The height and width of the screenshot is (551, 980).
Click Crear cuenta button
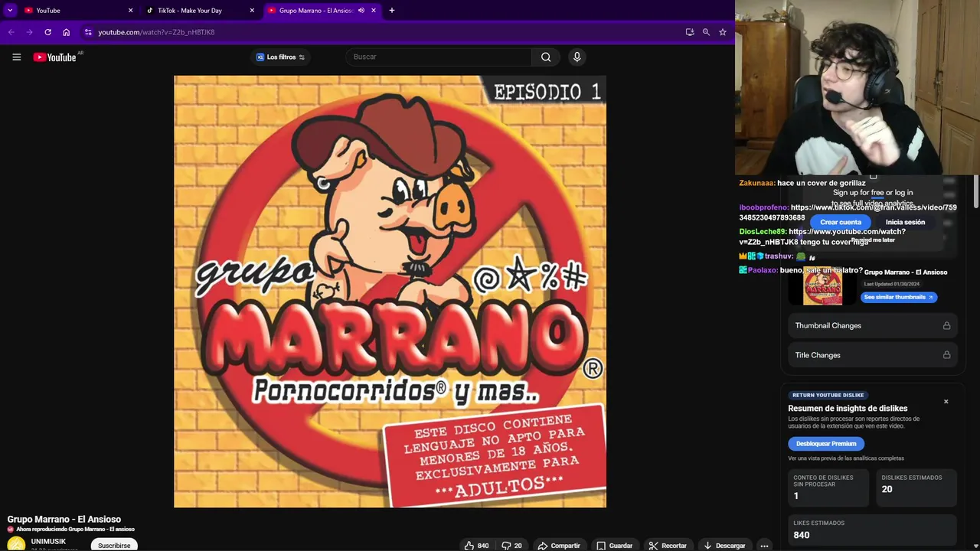coord(841,222)
